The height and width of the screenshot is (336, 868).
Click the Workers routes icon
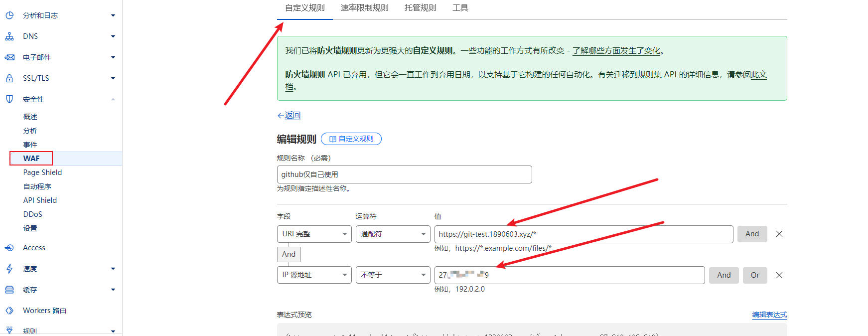(x=9, y=311)
